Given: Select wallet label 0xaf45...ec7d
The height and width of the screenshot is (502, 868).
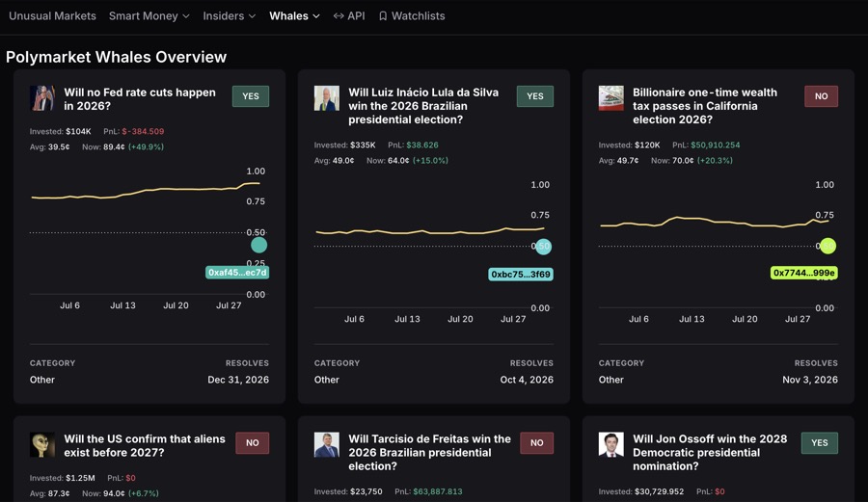Looking at the screenshot, I should click(x=237, y=273).
